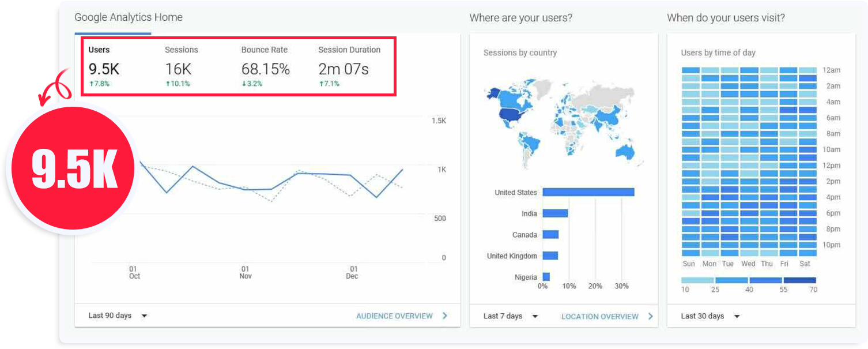Open the Last 7 days dropdown
868x349 pixels.
click(511, 316)
